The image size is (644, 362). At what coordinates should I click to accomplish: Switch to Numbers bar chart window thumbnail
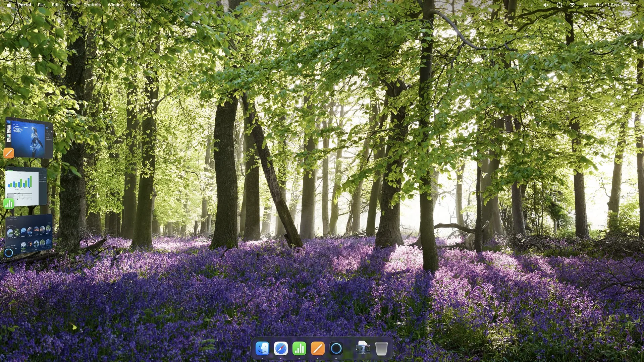point(26,186)
